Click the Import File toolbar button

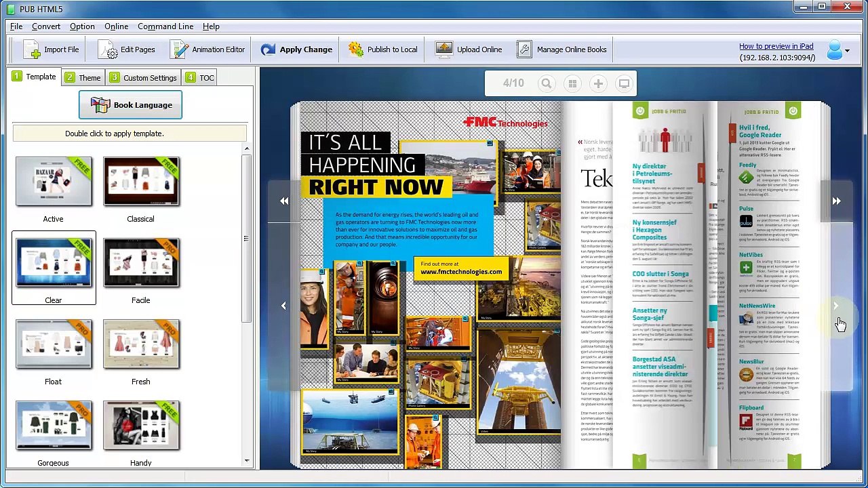tap(51, 49)
